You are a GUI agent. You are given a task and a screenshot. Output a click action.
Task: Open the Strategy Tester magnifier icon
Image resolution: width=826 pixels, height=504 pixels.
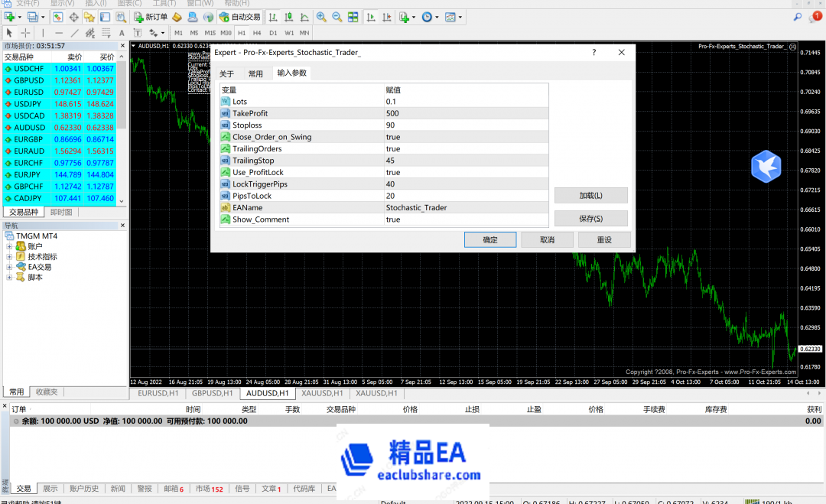tap(121, 17)
